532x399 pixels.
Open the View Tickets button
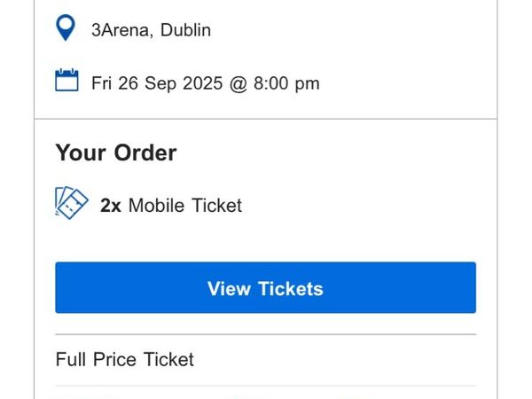266,287
